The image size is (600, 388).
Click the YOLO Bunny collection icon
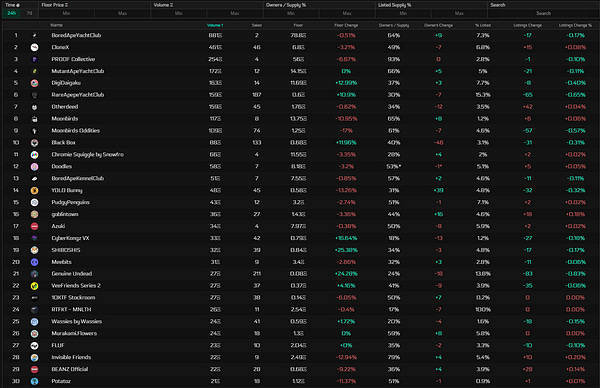(x=34, y=191)
